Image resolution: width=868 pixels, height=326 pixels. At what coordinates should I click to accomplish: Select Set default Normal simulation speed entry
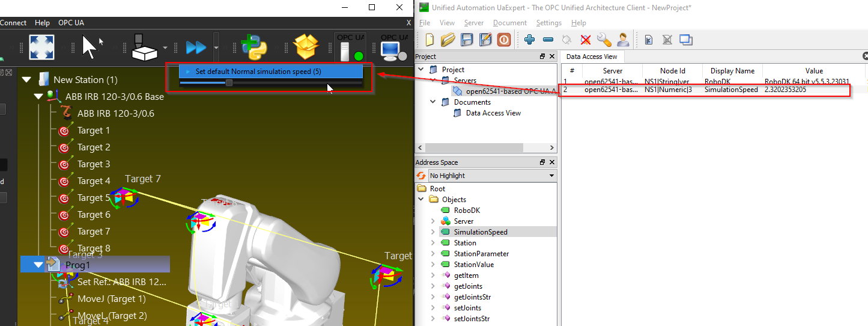point(270,71)
